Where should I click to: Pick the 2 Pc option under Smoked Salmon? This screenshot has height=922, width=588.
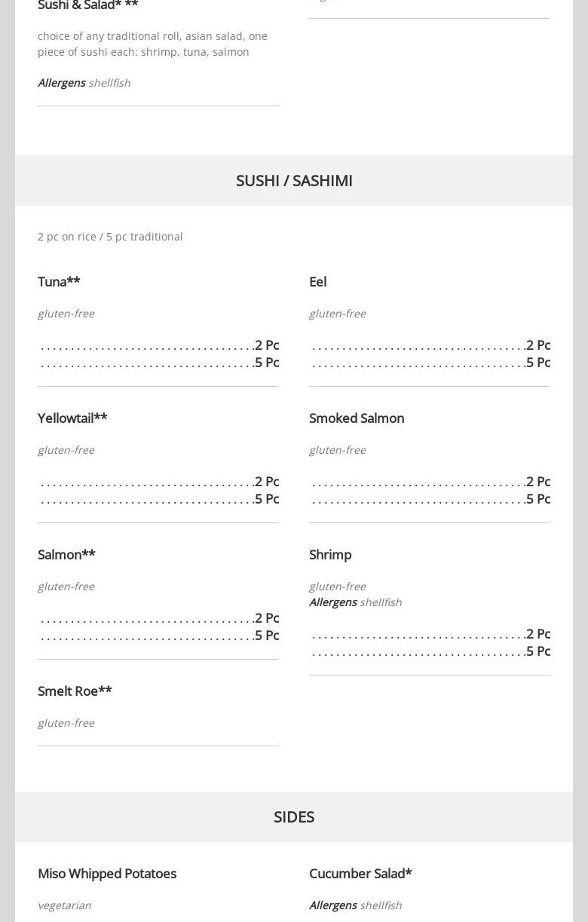(x=538, y=481)
